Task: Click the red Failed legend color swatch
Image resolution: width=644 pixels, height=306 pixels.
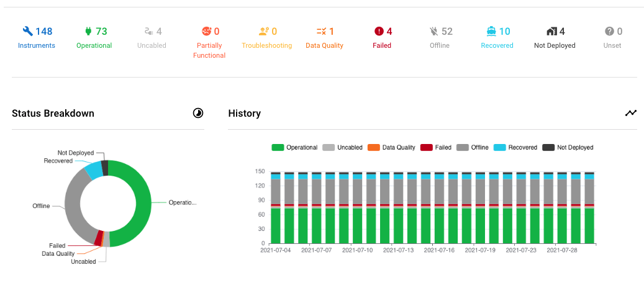Action: (427, 148)
